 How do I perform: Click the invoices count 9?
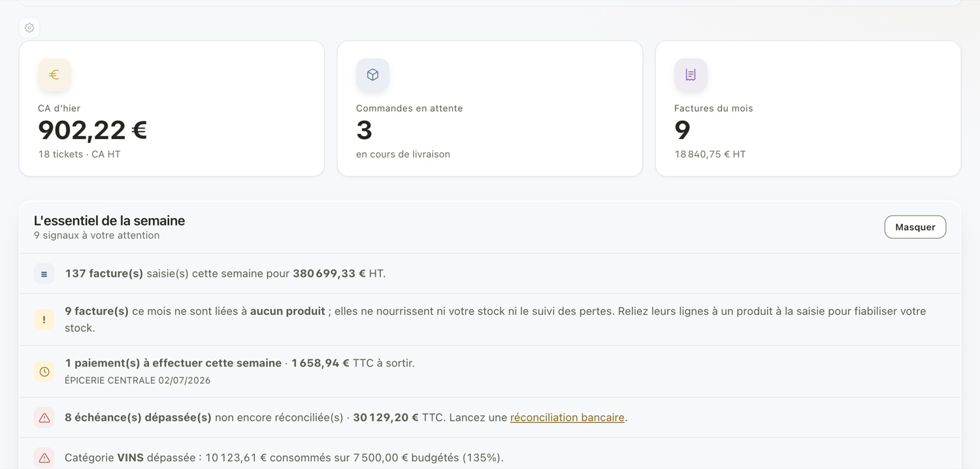(x=682, y=131)
